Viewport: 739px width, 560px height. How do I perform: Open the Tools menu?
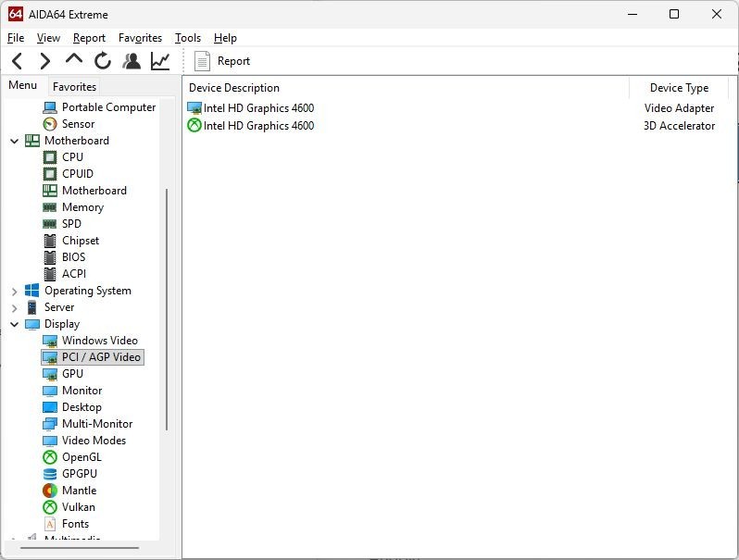coord(188,38)
